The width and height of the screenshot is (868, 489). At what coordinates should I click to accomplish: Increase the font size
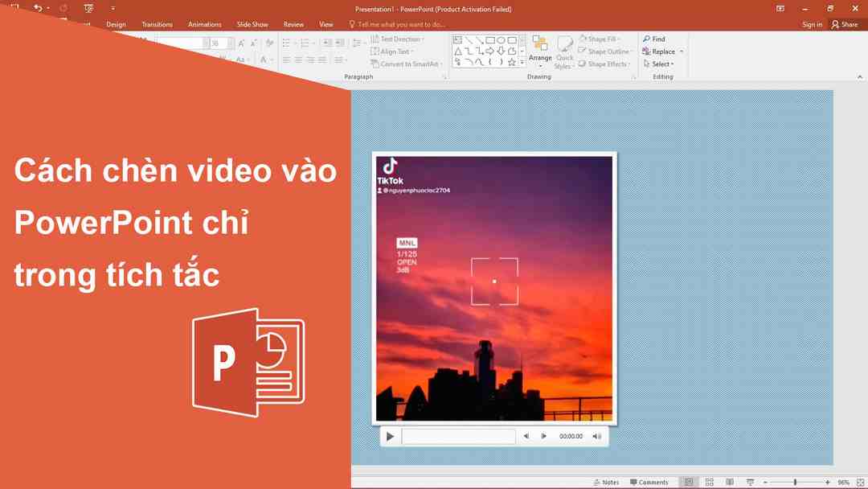pos(241,43)
